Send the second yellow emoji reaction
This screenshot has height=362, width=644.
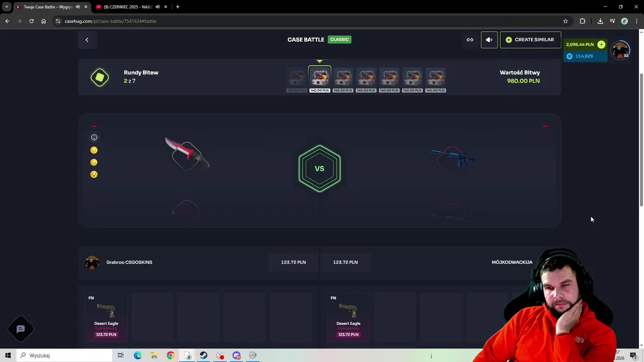pos(94,162)
